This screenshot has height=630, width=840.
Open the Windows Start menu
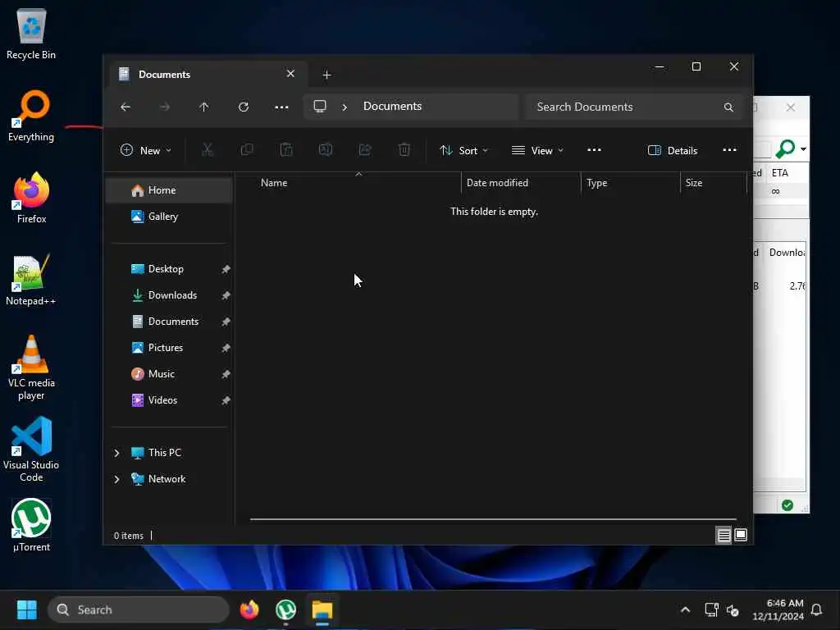click(27, 609)
